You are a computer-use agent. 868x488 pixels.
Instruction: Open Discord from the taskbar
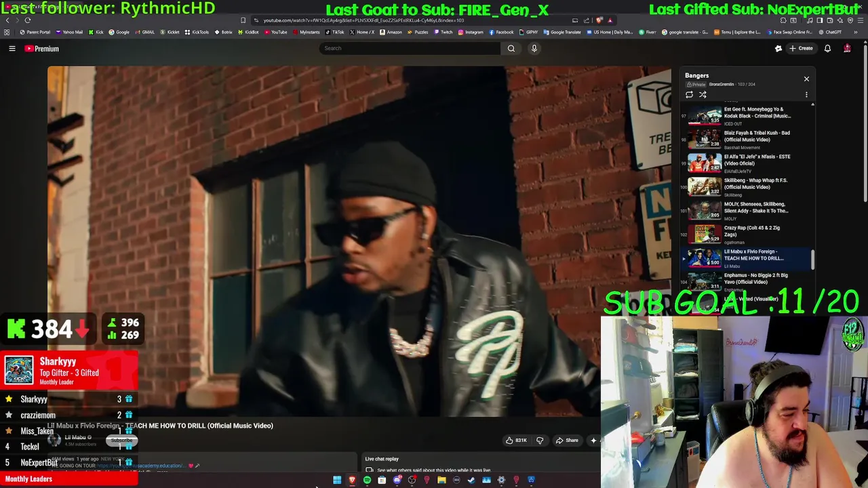(397, 481)
